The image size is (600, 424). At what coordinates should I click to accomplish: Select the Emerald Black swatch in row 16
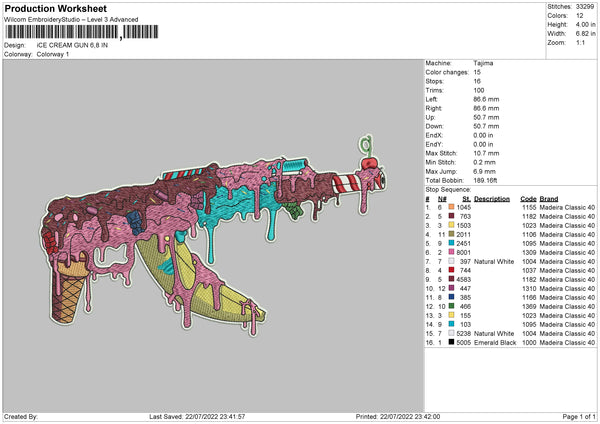(x=452, y=342)
